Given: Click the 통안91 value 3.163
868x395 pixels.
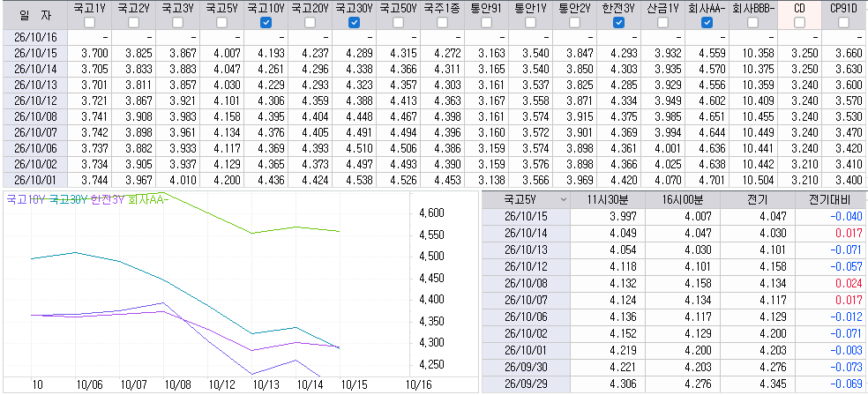Looking at the screenshot, I should 491,54.
